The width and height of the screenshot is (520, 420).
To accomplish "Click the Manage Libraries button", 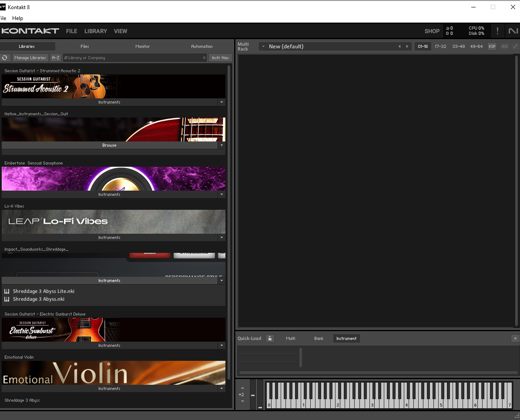I will 30,58.
